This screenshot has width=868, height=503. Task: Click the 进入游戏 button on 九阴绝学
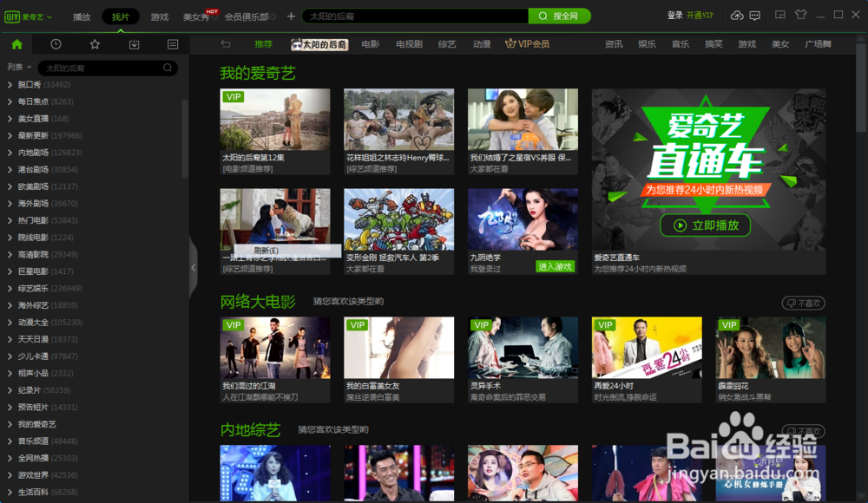[x=556, y=267]
